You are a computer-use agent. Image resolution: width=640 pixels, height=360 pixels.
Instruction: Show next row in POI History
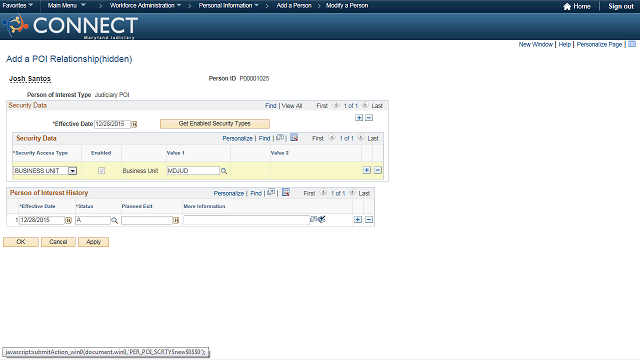click(x=352, y=193)
